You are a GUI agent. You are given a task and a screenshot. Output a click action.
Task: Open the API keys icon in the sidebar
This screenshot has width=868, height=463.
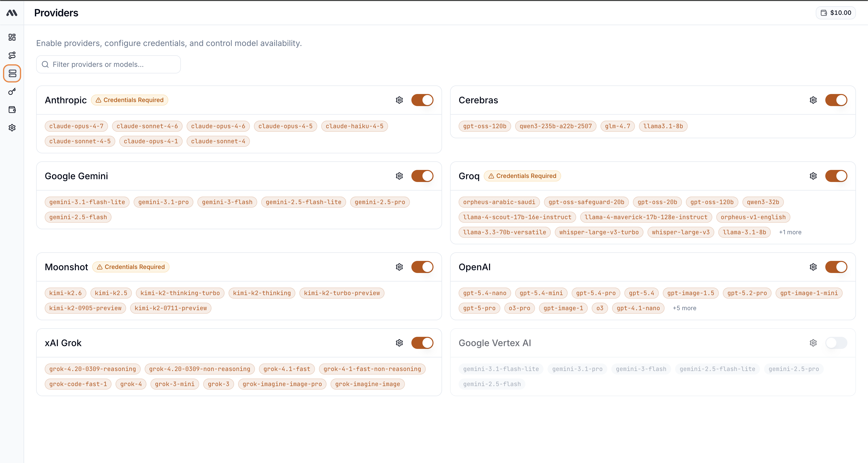(12, 91)
